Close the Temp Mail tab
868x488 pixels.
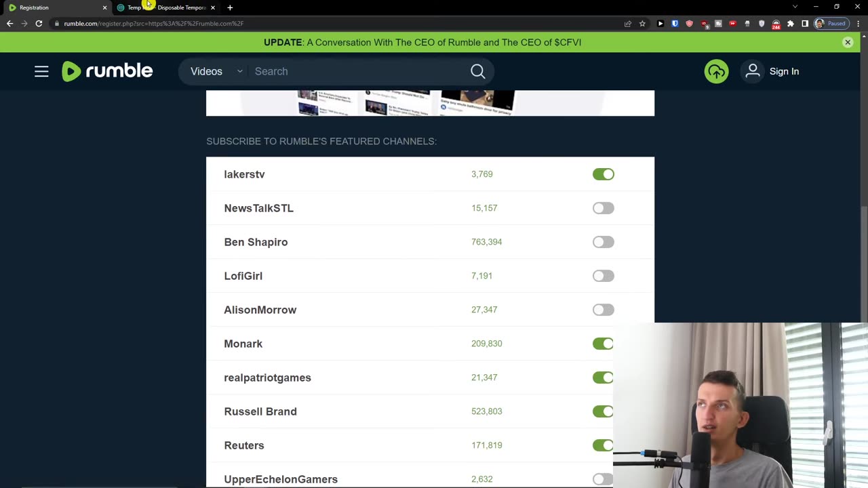pos(213,7)
